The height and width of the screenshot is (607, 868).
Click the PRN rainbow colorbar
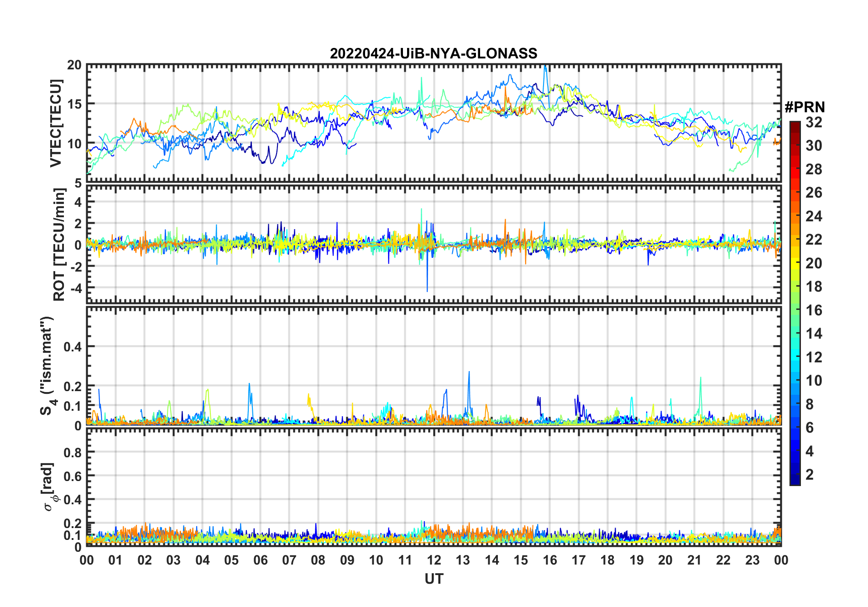pyautogui.click(x=795, y=303)
